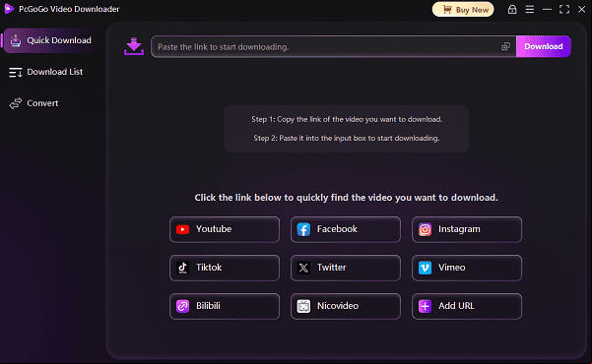Click the large pink download arrow icon

click(x=134, y=46)
